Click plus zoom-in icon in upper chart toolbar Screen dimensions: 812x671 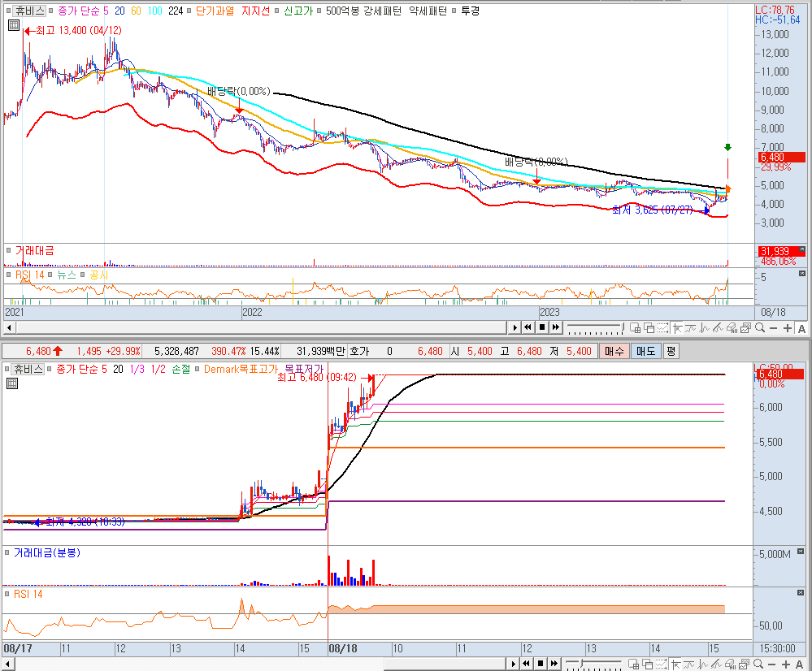[x=787, y=327]
